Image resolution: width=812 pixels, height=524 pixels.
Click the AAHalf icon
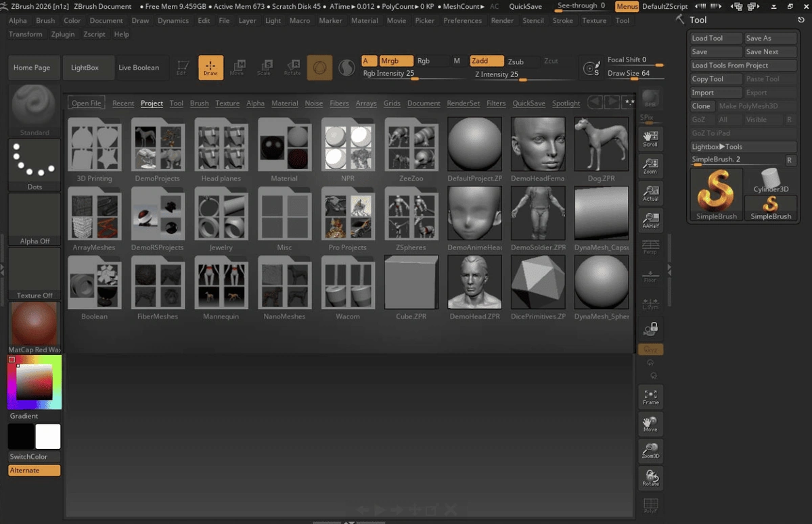pos(650,220)
